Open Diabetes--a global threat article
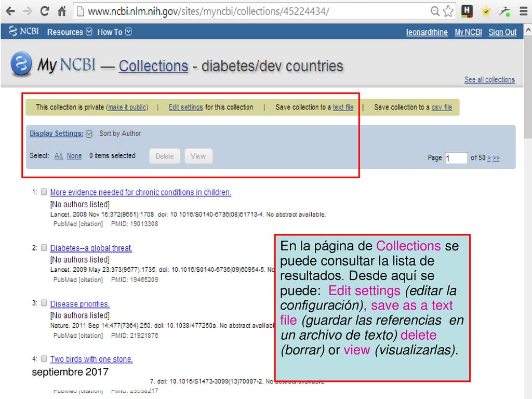 tap(91, 248)
